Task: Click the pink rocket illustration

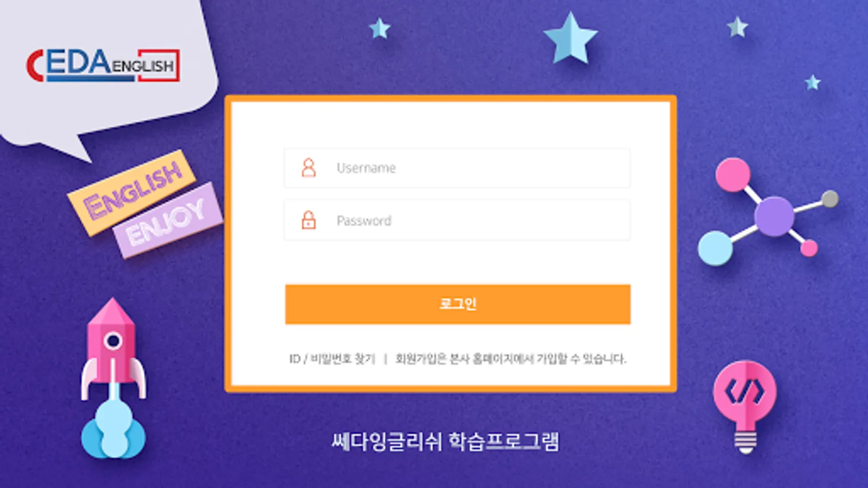Action: (113, 347)
